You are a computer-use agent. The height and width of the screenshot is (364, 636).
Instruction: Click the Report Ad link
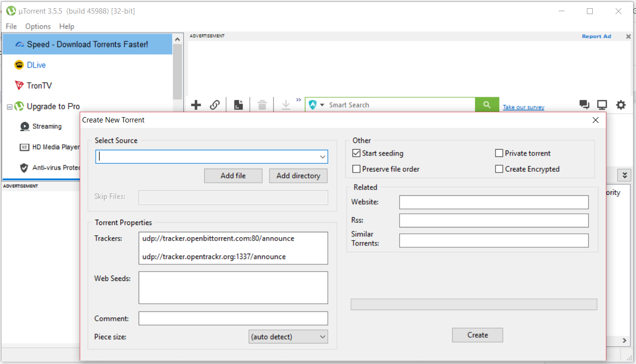click(x=597, y=36)
